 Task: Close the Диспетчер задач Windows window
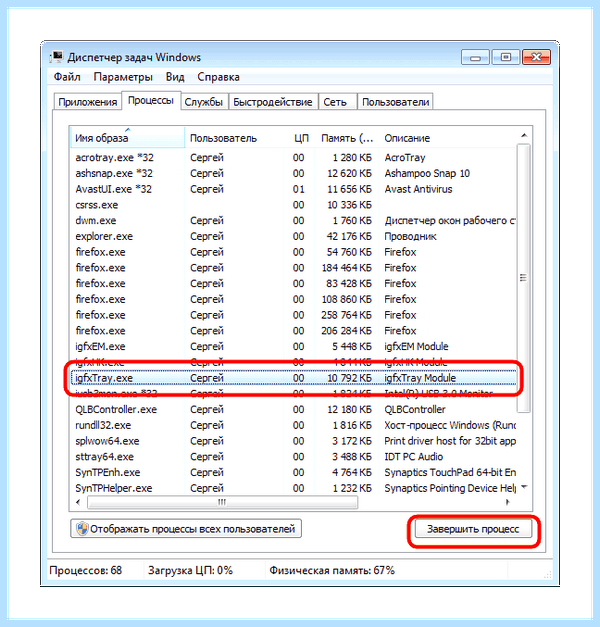coord(536,57)
